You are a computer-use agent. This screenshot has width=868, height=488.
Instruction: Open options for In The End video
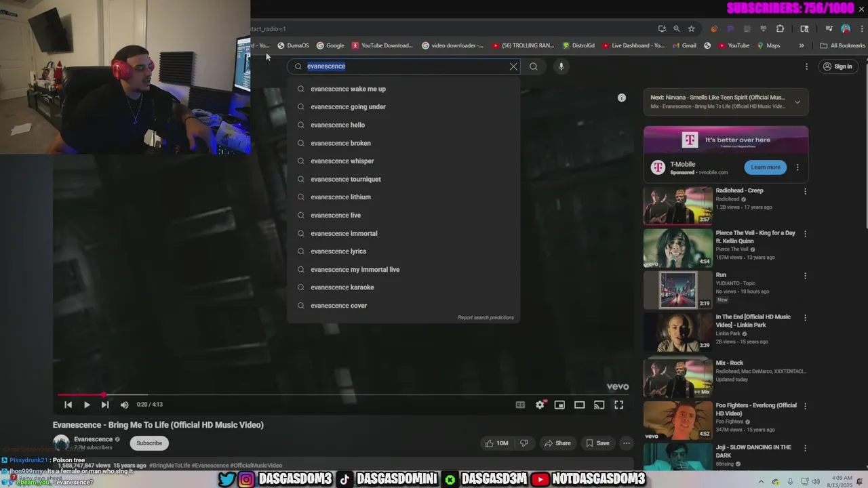tap(805, 318)
